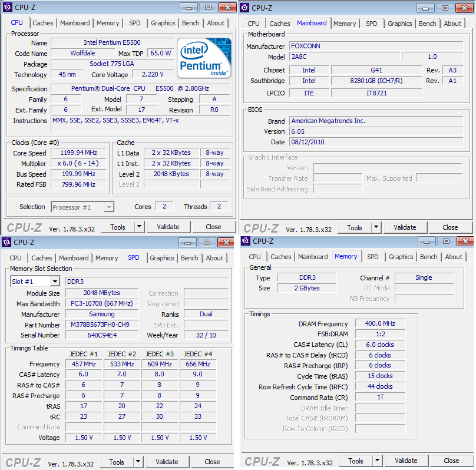
Task: Expand the Slot #1 memory slot dropdown
Action: click(55, 282)
